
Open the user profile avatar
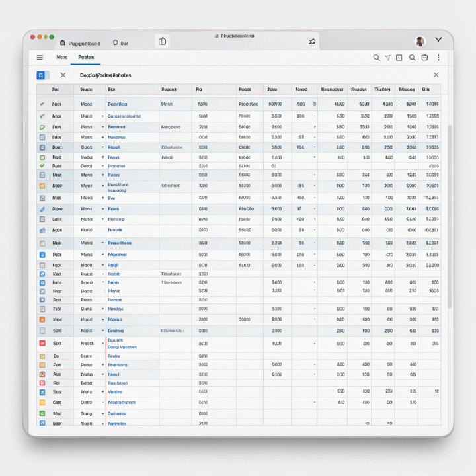click(420, 41)
